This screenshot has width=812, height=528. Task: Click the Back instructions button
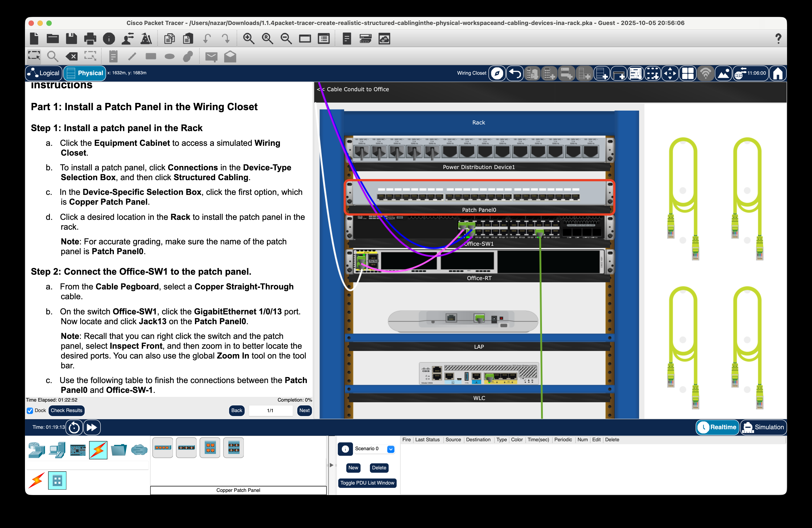pyautogui.click(x=236, y=410)
